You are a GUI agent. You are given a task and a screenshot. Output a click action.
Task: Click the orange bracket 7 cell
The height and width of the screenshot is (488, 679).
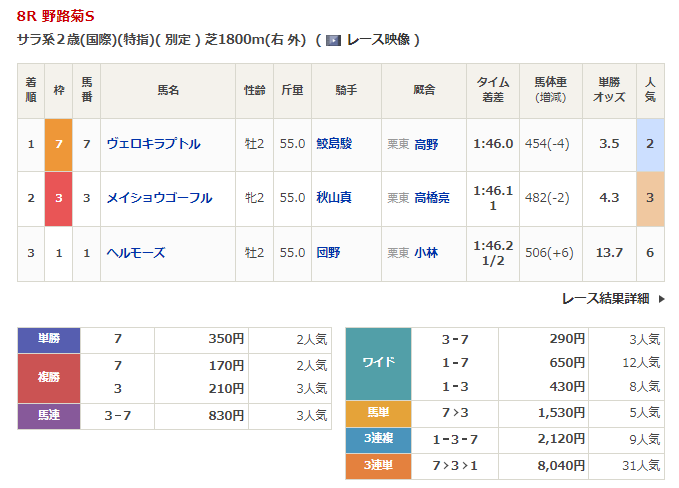tap(59, 144)
